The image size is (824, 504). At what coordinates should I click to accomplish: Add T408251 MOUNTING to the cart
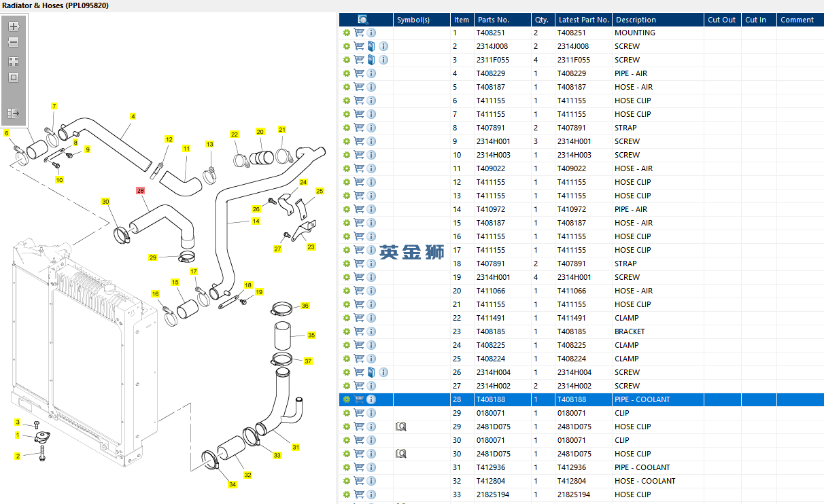click(359, 33)
